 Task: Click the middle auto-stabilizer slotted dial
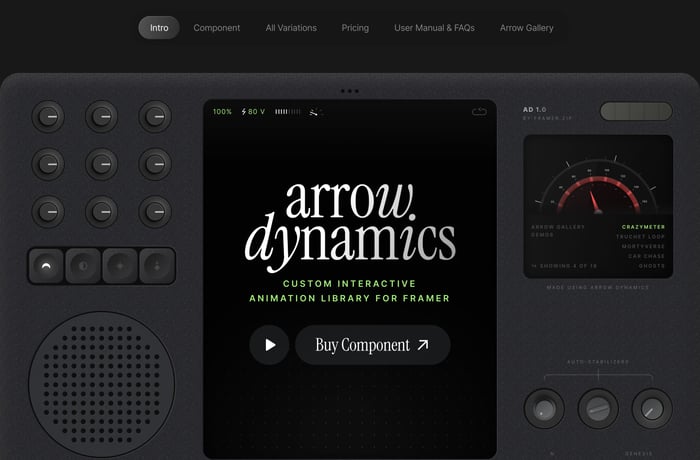coord(598,409)
